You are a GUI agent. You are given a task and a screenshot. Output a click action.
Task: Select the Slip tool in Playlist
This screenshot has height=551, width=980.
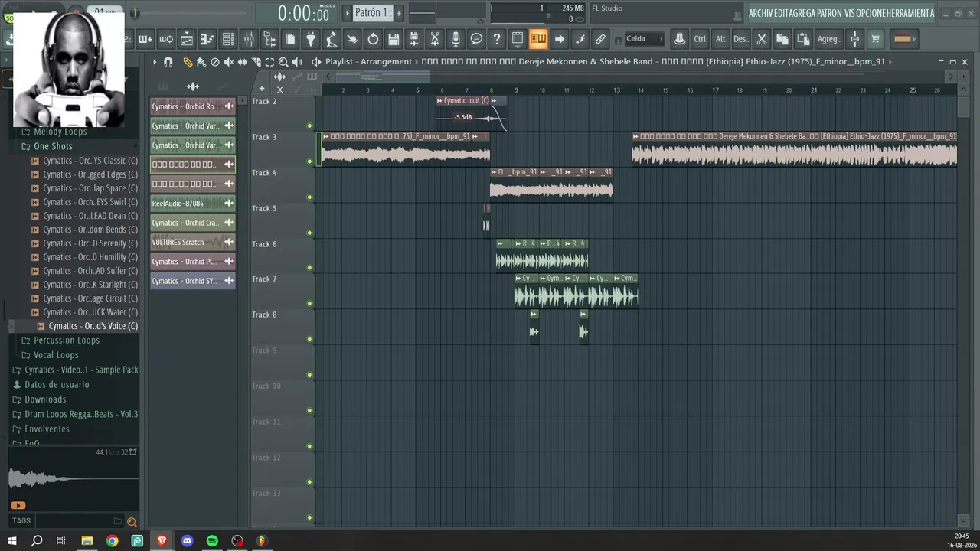click(242, 62)
